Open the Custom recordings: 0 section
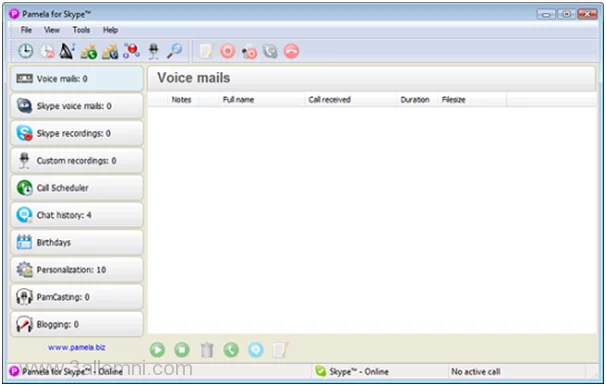 (77, 161)
